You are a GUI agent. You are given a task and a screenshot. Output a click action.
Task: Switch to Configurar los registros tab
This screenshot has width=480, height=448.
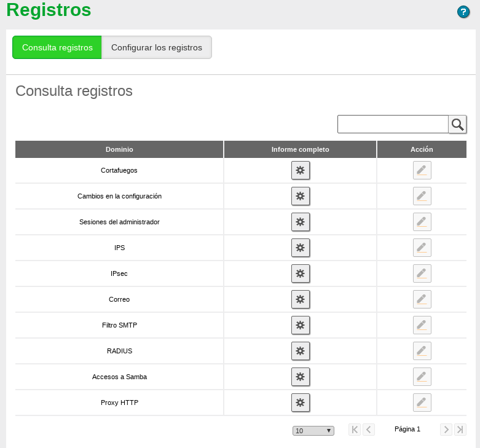point(157,47)
